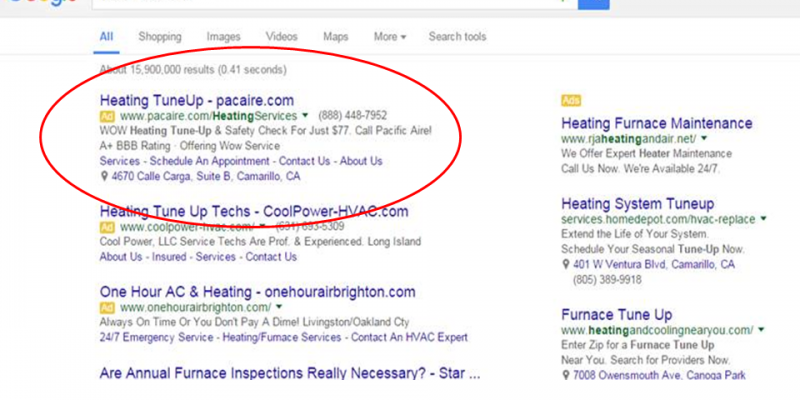The image size is (800, 400).
Task: Open address 7008 Owensmouth Ave, Canoga Park
Action: click(659, 376)
